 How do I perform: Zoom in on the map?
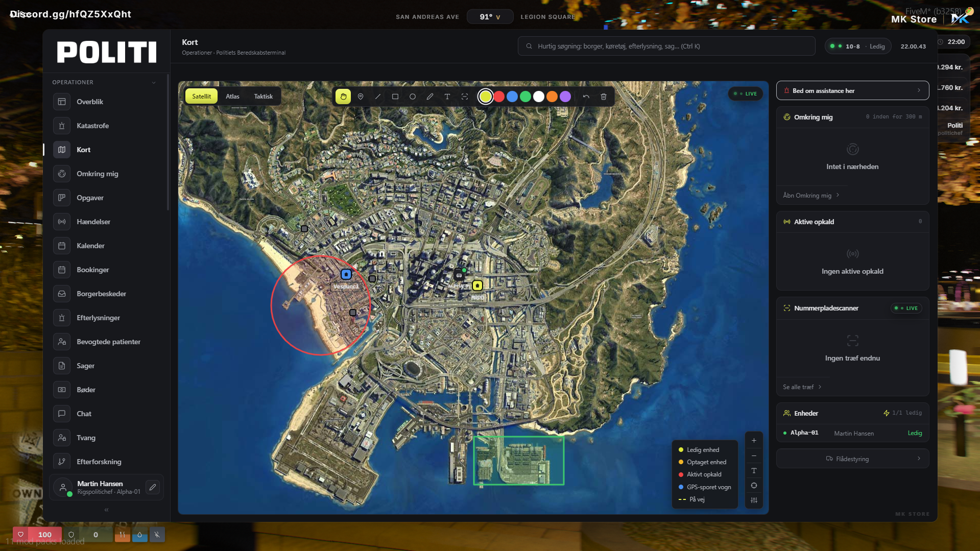click(x=754, y=441)
